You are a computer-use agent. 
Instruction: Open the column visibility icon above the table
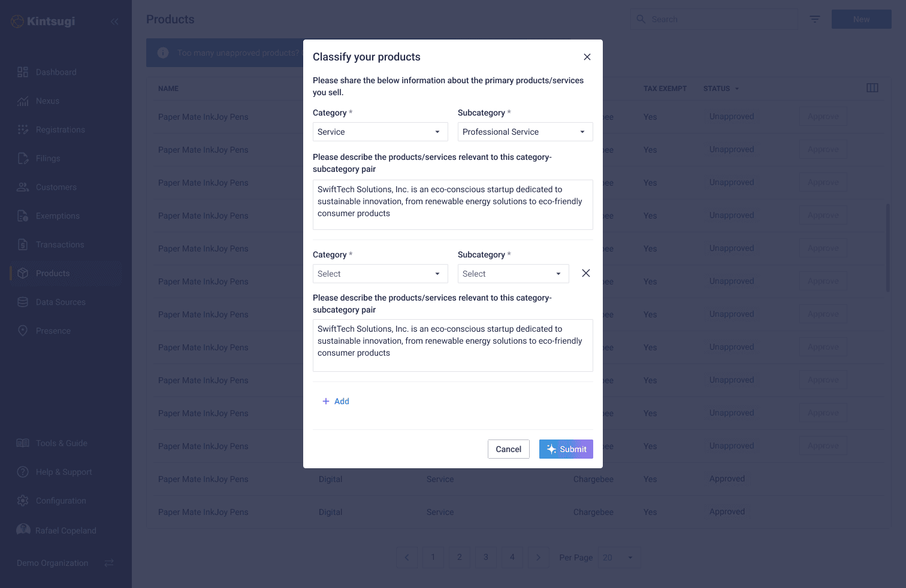pyautogui.click(x=872, y=87)
